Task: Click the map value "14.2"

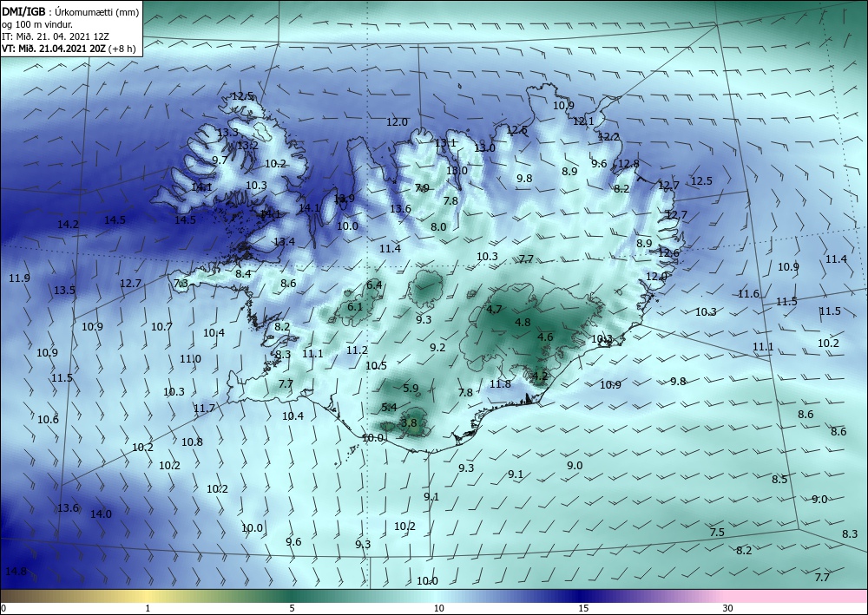Action: [68, 225]
